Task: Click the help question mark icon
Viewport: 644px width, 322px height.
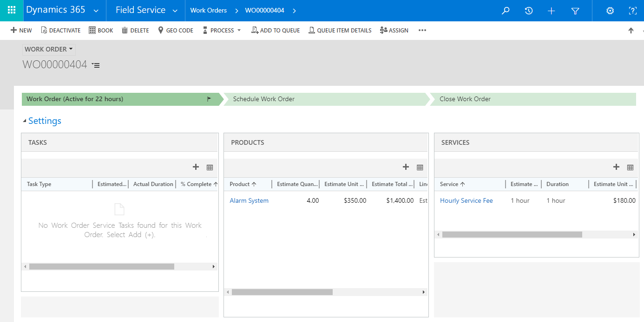Action: pyautogui.click(x=632, y=11)
